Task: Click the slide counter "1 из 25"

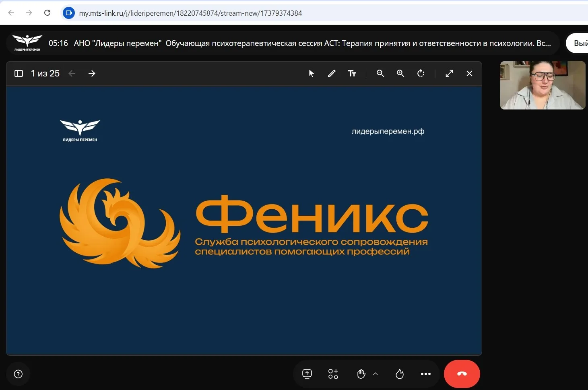Action: (45, 73)
